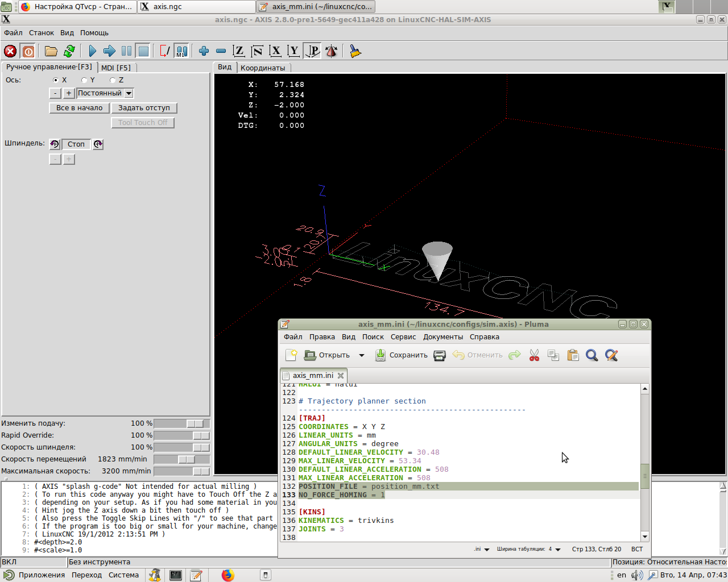Step to next line with the arrow icon

(x=109, y=51)
